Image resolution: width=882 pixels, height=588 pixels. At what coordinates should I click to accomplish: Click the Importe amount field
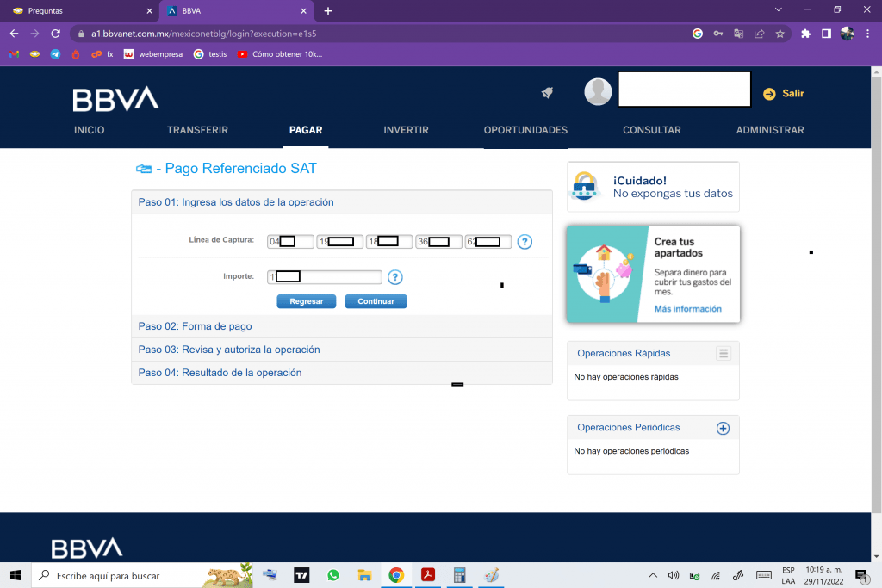click(325, 277)
